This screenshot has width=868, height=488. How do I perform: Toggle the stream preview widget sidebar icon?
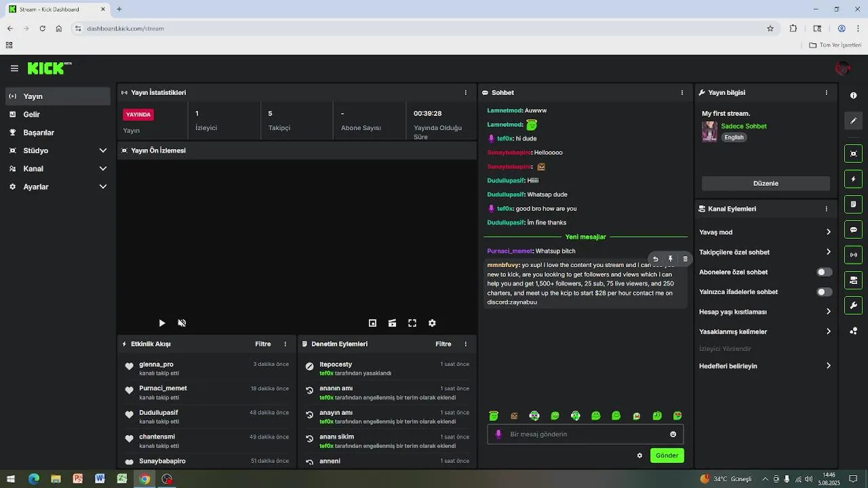pyautogui.click(x=853, y=154)
